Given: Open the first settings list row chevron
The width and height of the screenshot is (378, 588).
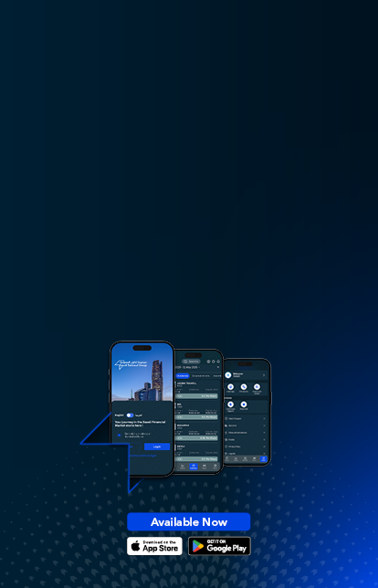Looking at the screenshot, I should click(264, 418).
